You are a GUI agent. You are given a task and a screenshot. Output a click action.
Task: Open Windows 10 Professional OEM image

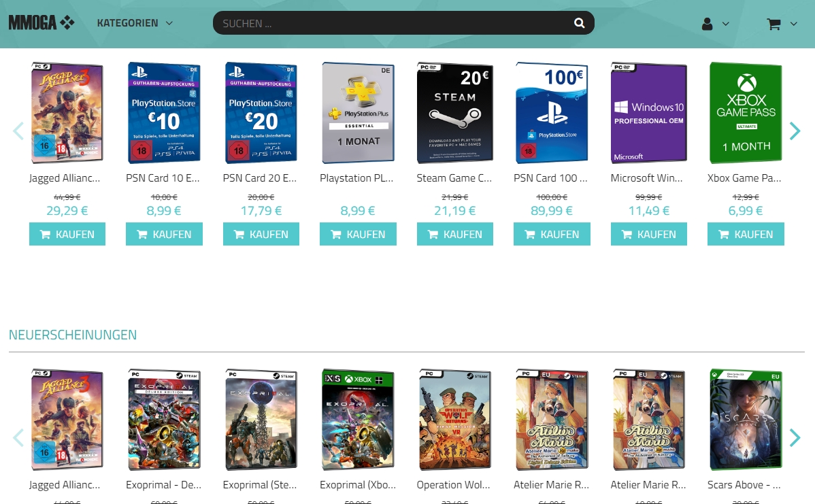pyautogui.click(x=649, y=113)
